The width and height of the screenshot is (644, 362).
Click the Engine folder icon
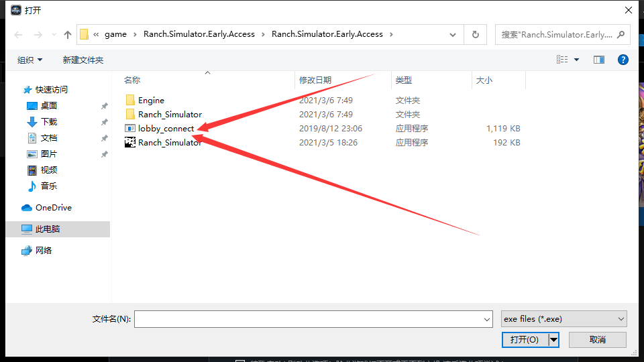(130, 100)
